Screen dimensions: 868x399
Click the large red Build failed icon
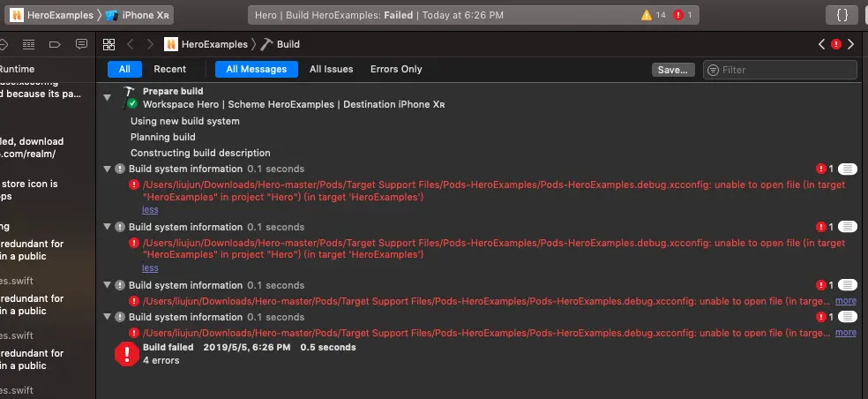pos(127,354)
